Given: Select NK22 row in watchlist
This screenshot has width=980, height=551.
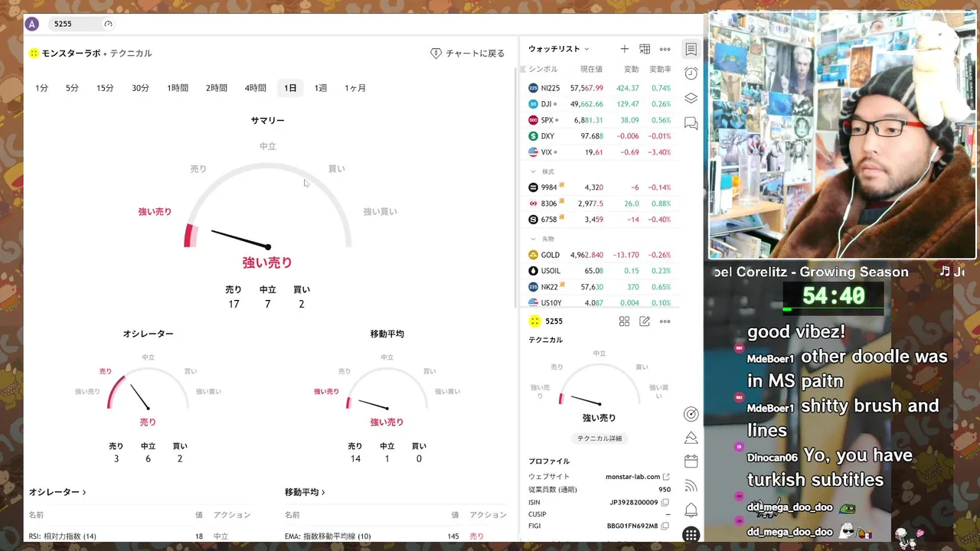Looking at the screenshot, I should (x=600, y=287).
